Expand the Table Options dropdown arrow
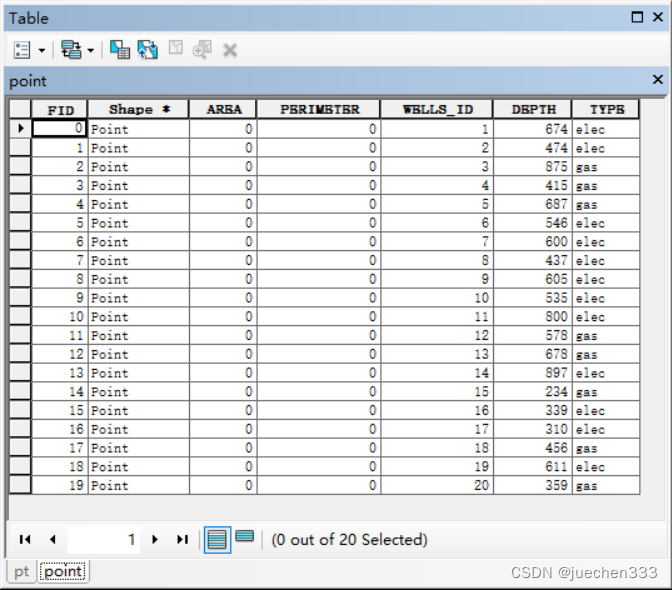 click(42, 51)
